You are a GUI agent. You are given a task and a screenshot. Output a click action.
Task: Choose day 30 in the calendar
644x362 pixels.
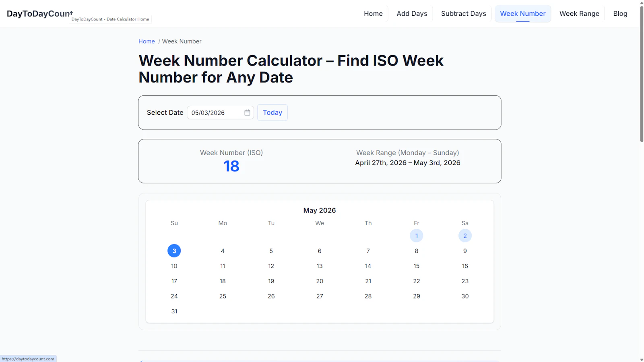465,296
